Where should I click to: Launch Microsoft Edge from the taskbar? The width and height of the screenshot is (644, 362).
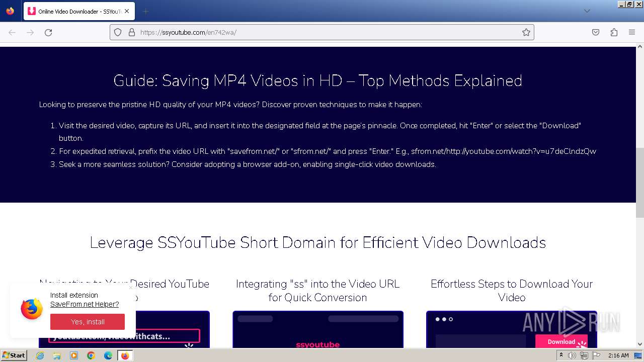pos(108,355)
